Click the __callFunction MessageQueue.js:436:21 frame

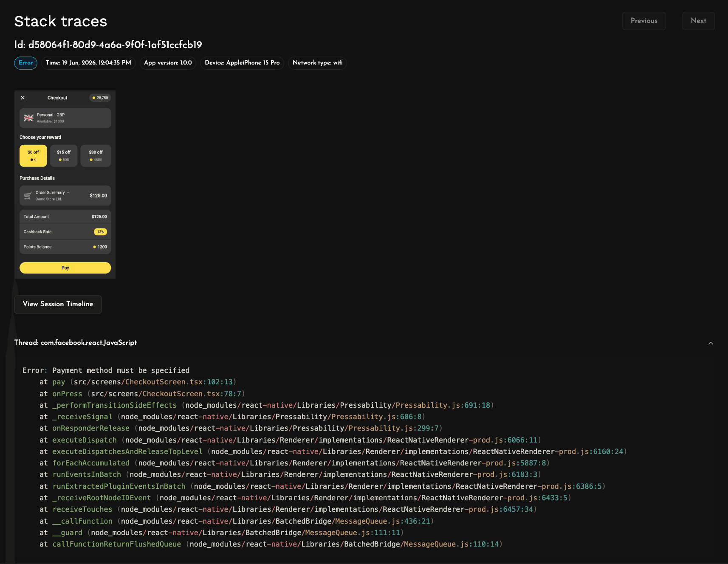click(237, 521)
